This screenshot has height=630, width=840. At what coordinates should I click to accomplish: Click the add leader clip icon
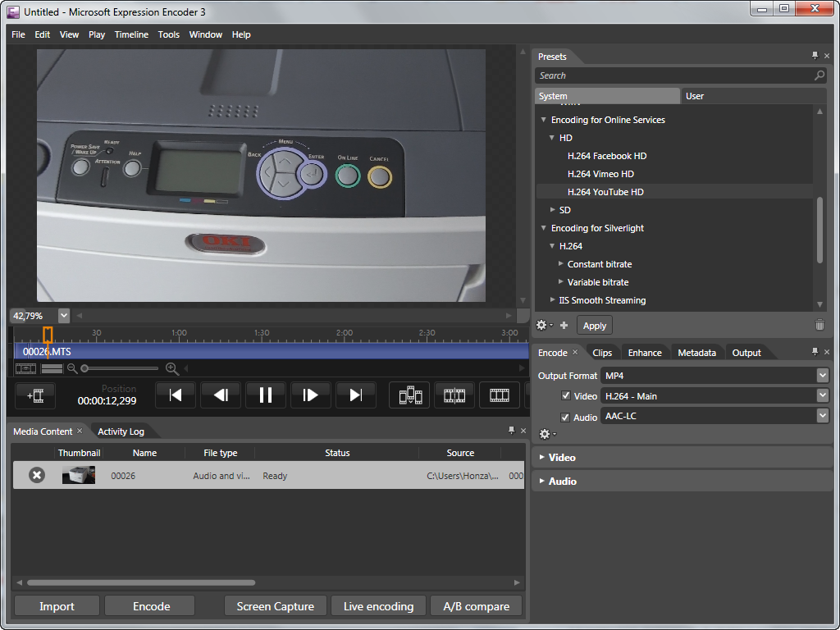point(35,395)
